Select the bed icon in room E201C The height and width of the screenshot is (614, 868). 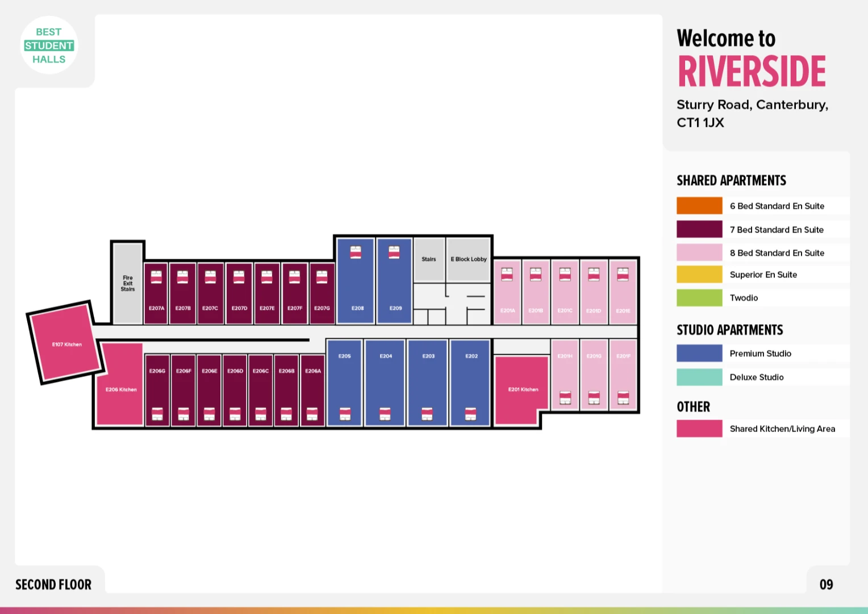pyautogui.click(x=565, y=274)
